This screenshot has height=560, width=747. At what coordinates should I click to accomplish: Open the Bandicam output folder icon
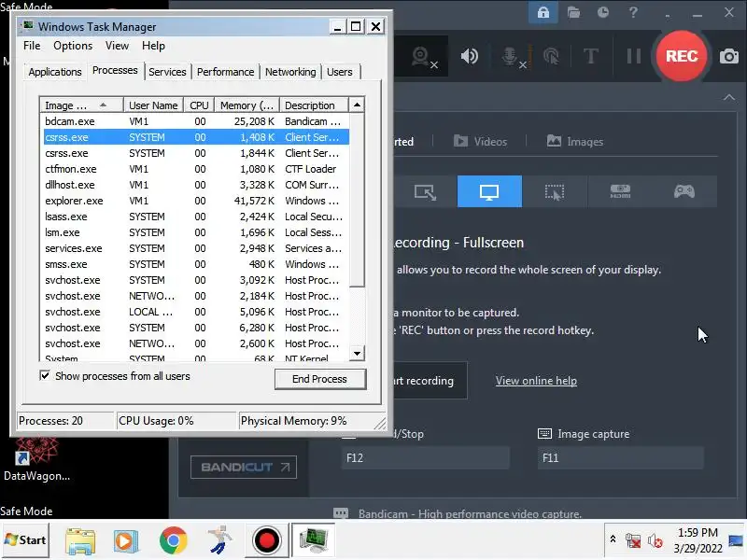pos(573,12)
